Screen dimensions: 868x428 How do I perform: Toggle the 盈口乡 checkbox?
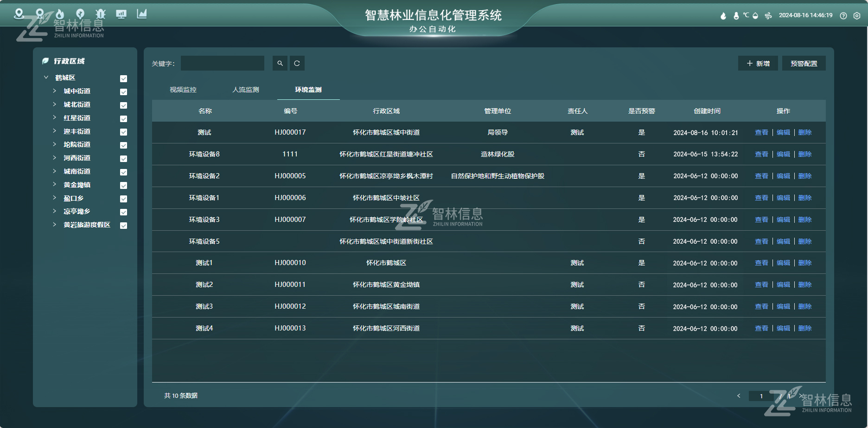[x=123, y=199]
